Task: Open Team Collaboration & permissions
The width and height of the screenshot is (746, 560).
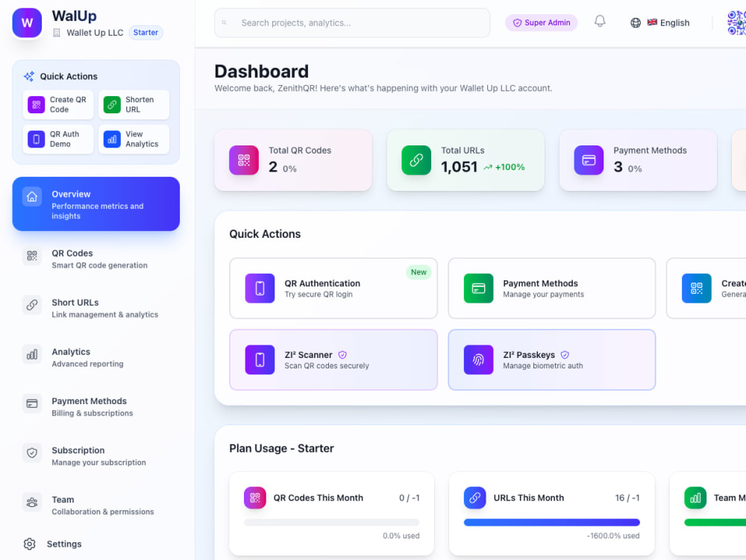Action: 96,506
